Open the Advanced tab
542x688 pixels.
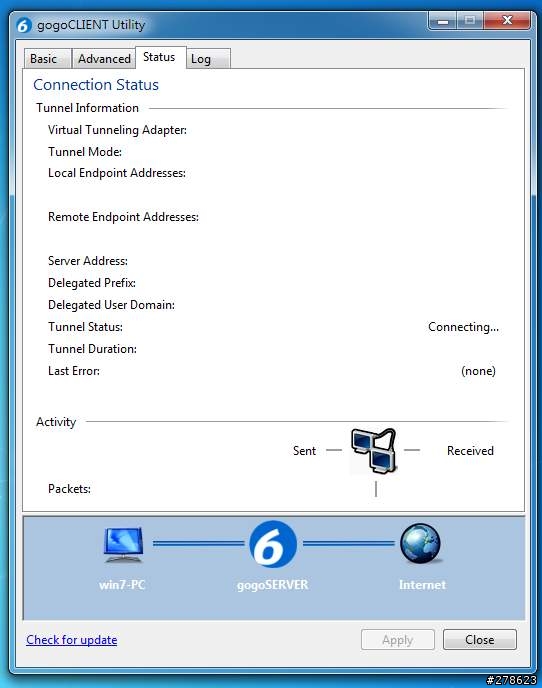(x=104, y=59)
